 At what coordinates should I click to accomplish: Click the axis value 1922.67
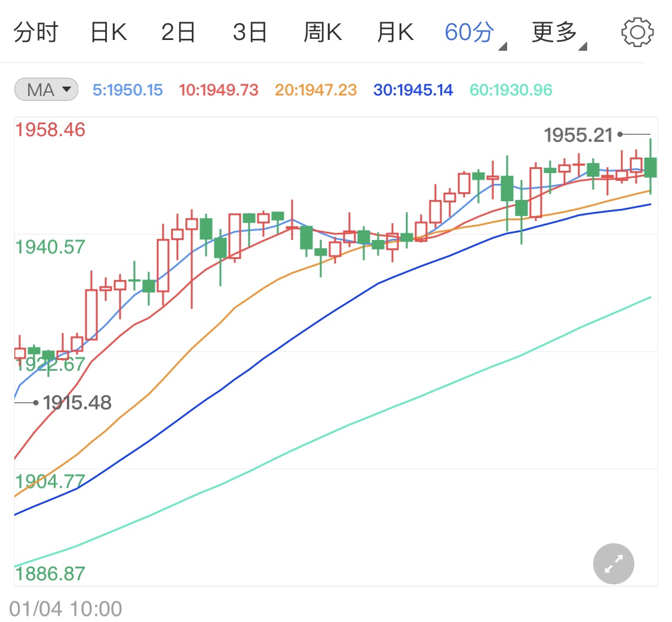coord(50,364)
